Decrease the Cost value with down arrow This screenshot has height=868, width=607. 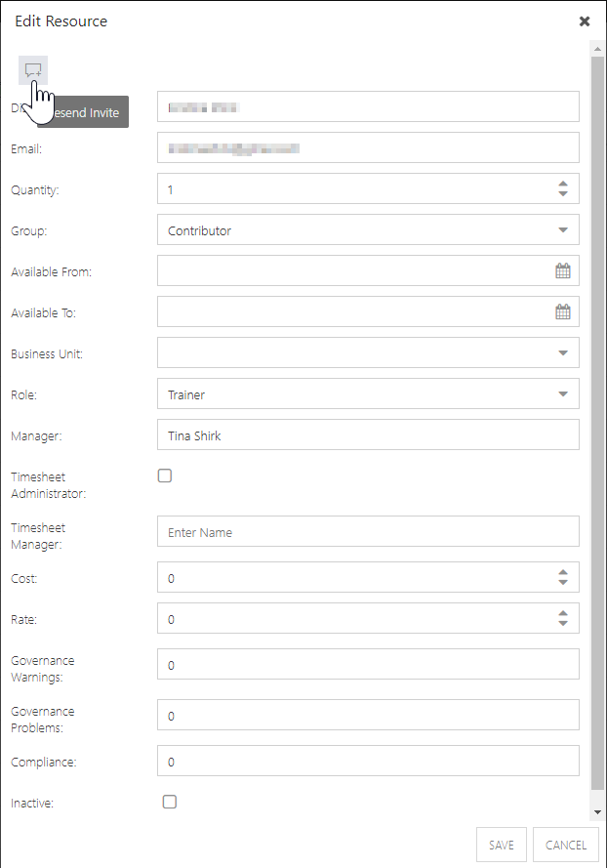(563, 582)
